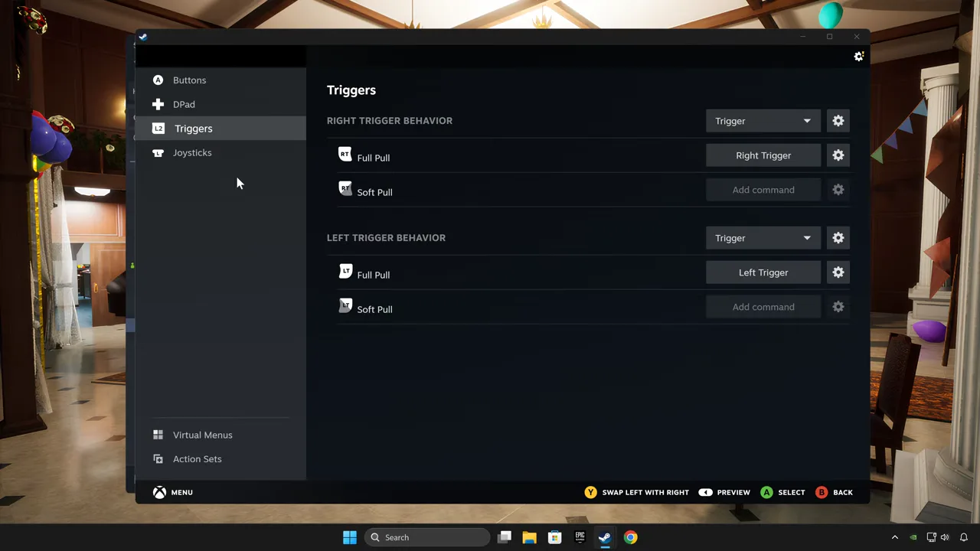Open Right Trigger Behavior dropdown

tap(763, 121)
